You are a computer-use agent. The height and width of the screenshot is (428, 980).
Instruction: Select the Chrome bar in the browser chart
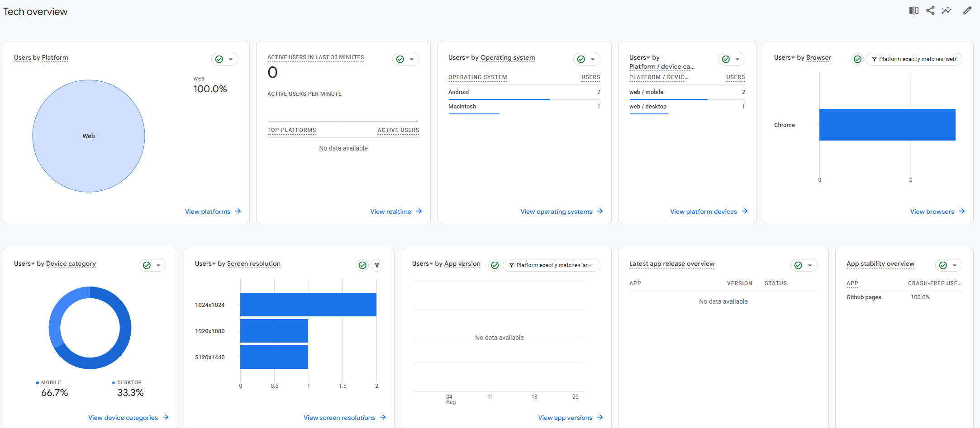click(887, 124)
